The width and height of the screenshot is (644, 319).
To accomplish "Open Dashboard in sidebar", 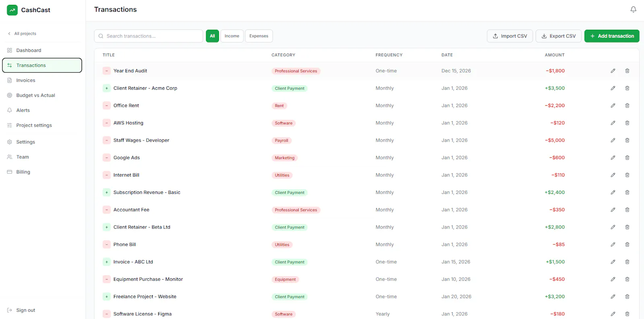I will point(42,50).
